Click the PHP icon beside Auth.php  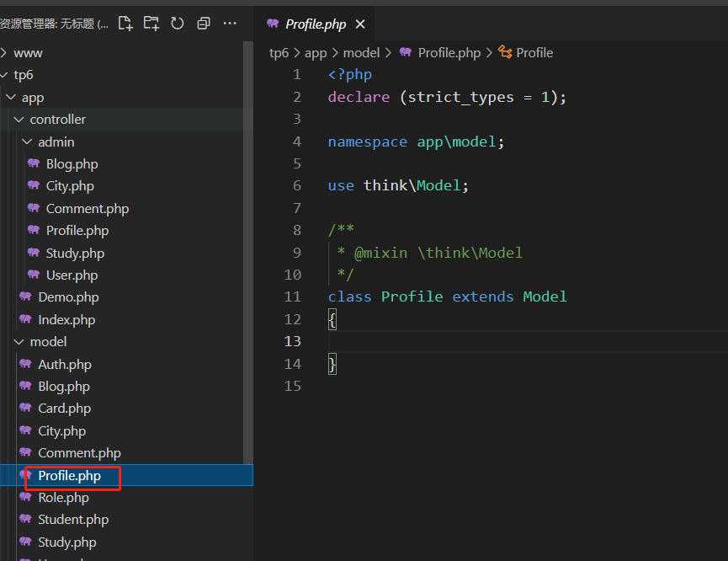[x=25, y=363]
